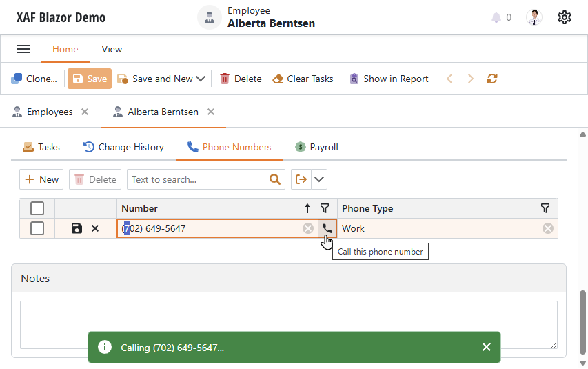This screenshot has width=588, height=369.
Task: Go to the next record arrow
Action: (470, 79)
